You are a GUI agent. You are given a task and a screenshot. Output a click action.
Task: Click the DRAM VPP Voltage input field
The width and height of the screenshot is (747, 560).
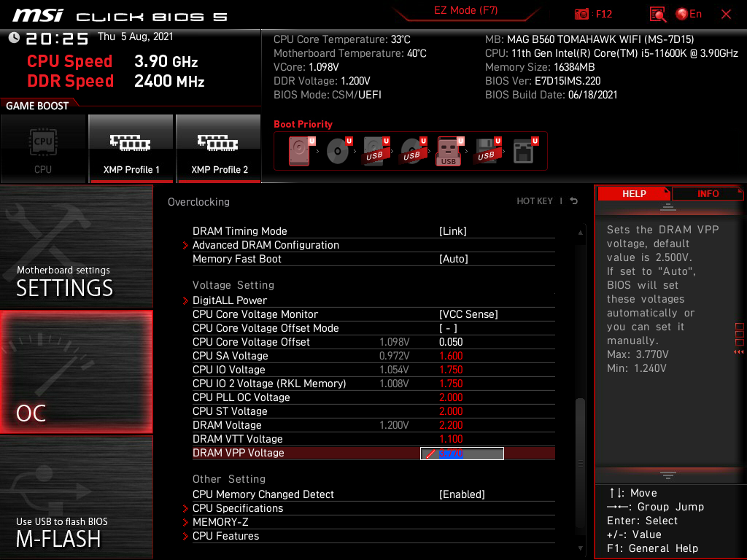tap(462, 454)
